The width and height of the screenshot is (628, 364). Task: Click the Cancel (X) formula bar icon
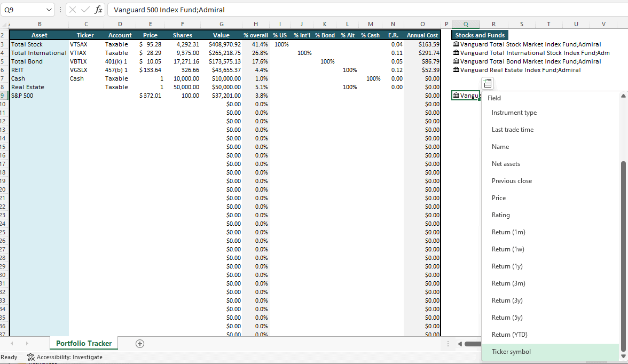coord(73,10)
